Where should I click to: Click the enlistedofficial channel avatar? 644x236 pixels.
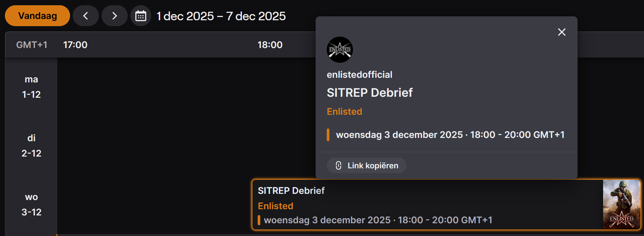tap(340, 50)
